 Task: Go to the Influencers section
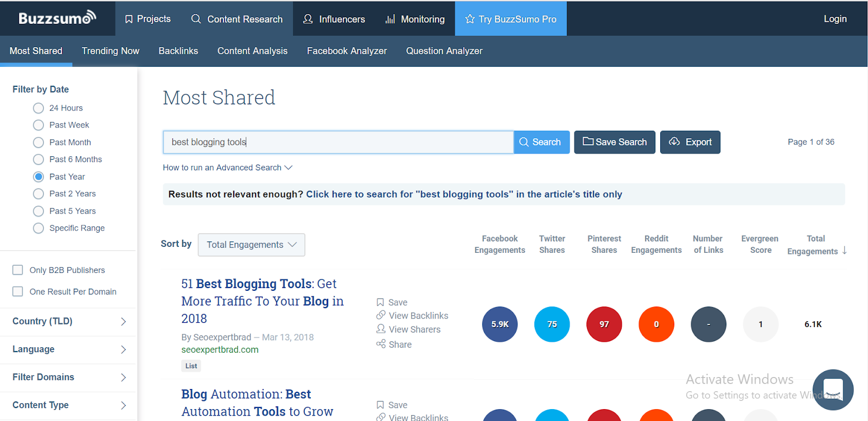coord(334,19)
